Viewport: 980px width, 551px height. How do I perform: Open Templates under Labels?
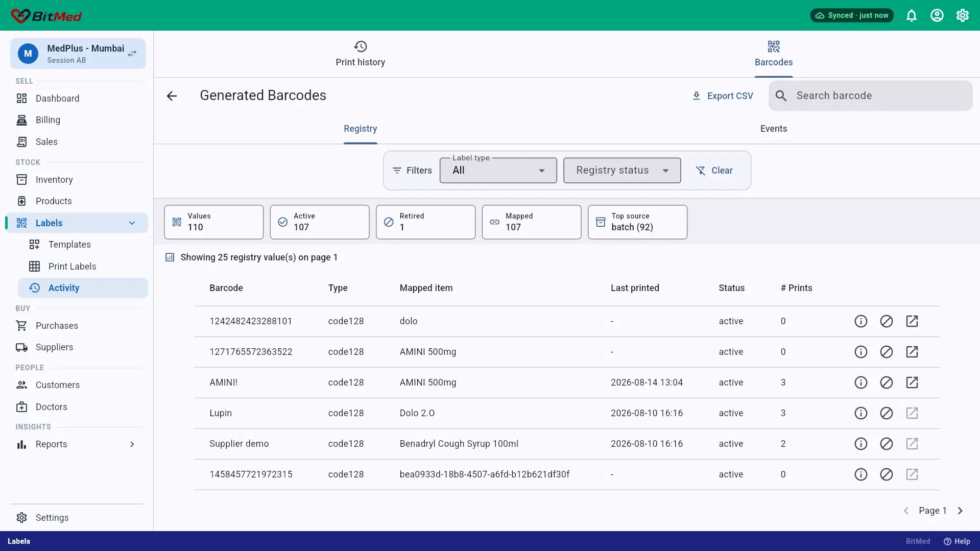point(83,245)
